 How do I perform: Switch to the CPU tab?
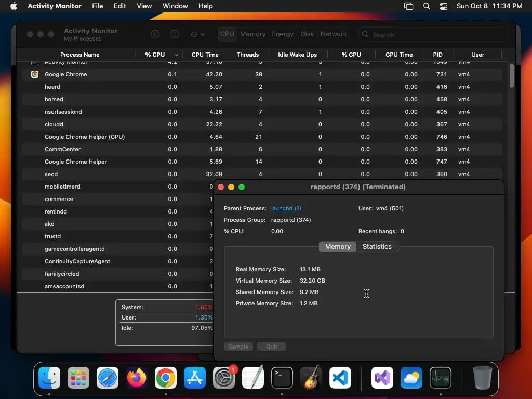[x=227, y=34]
